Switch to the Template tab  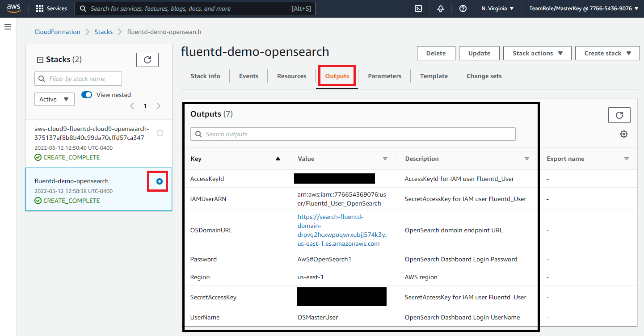434,76
